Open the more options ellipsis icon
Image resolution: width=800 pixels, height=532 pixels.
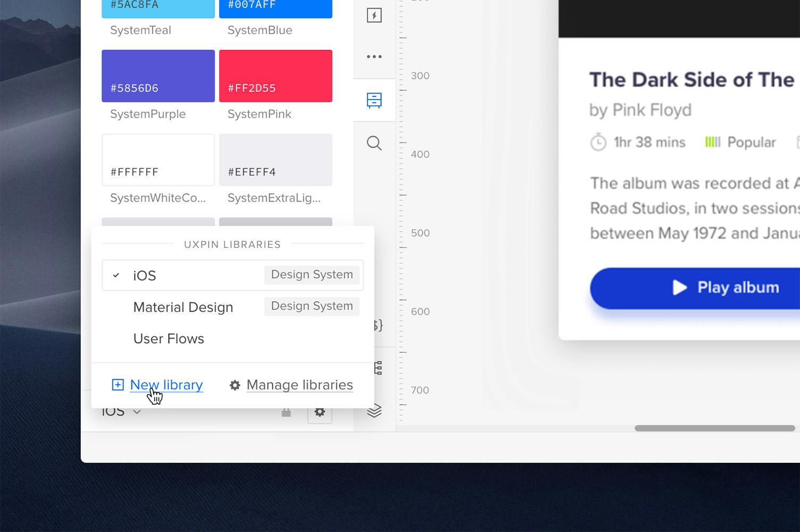[x=374, y=56]
